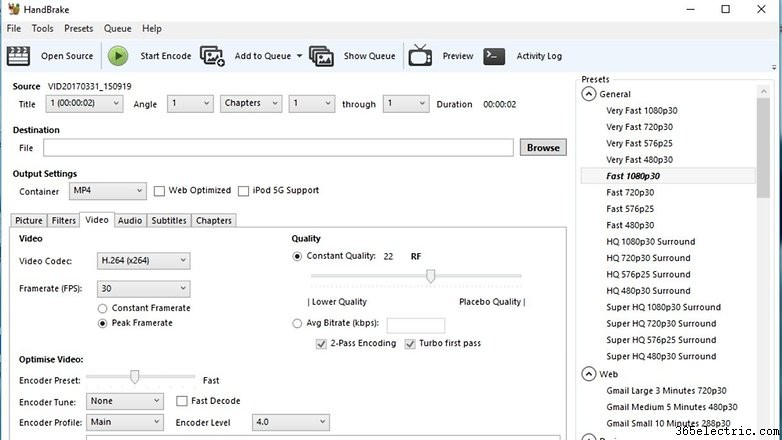The width and height of the screenshot is (782, 440).
Task: Select the Avg Bitrate (kbps) radio button
Action: (x=297, y=323)
